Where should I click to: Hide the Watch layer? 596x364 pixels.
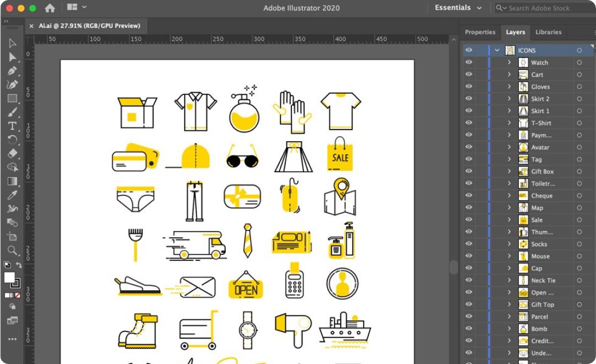tap(469, 62)
